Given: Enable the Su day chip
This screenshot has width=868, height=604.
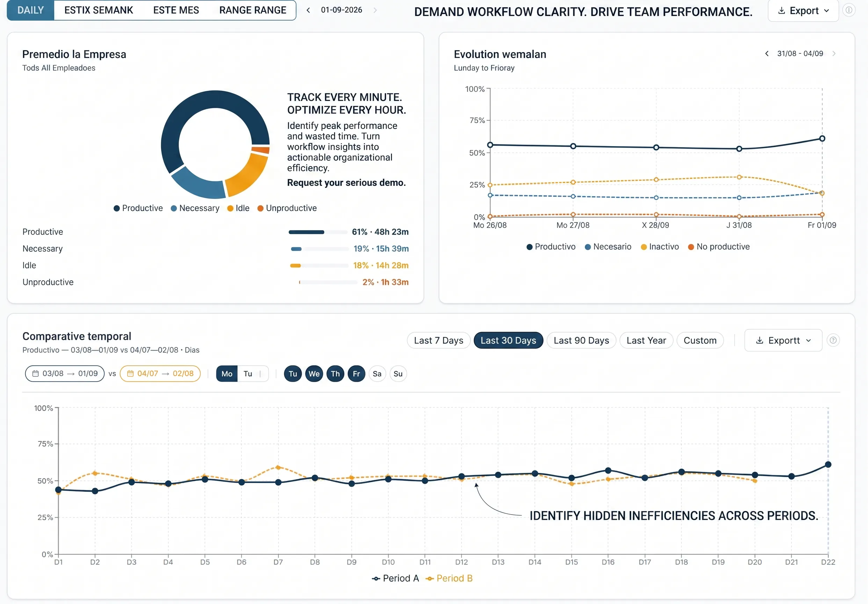Looking at the screenshot, I should point(398,374).
